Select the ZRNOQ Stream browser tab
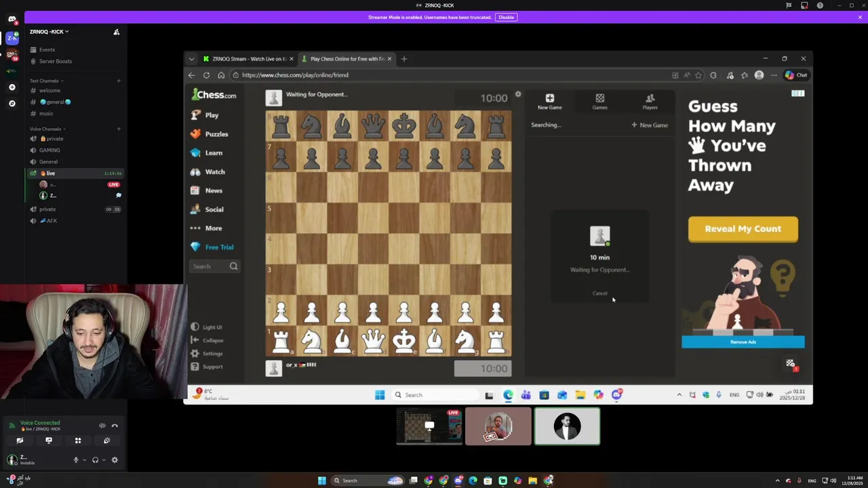This screenshot has height=488, width=868. pyautogui.click(x=248, y=59)
